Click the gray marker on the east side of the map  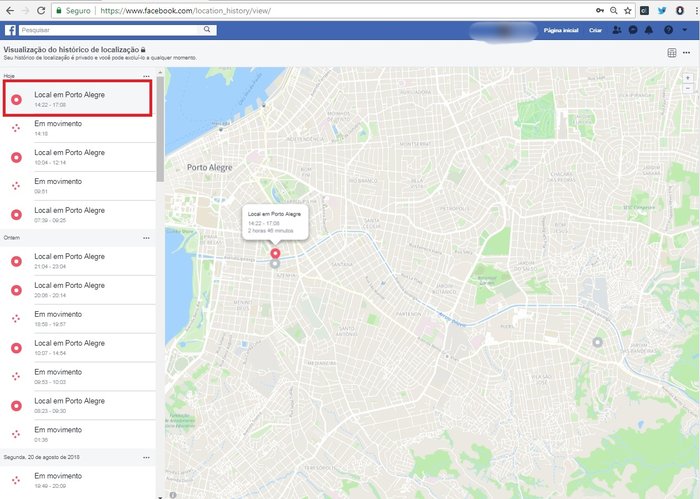[x=597, y=342]
